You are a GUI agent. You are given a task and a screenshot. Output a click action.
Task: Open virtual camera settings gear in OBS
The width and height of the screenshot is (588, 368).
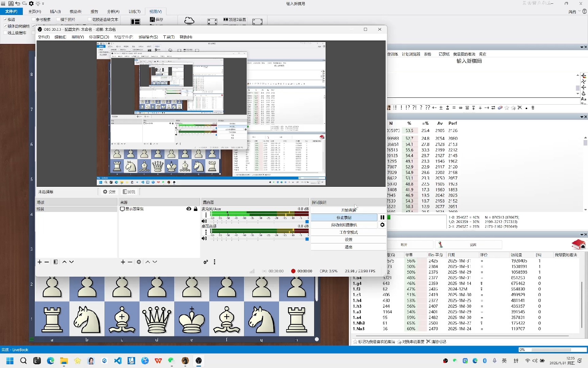click(382, 225)
